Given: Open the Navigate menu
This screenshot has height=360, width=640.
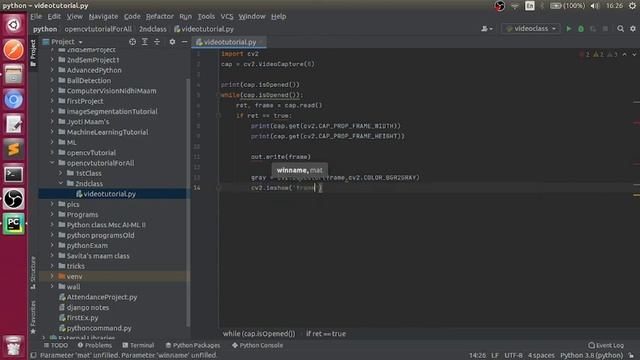Looking at the screenshot, I should [x=103, y=16].
